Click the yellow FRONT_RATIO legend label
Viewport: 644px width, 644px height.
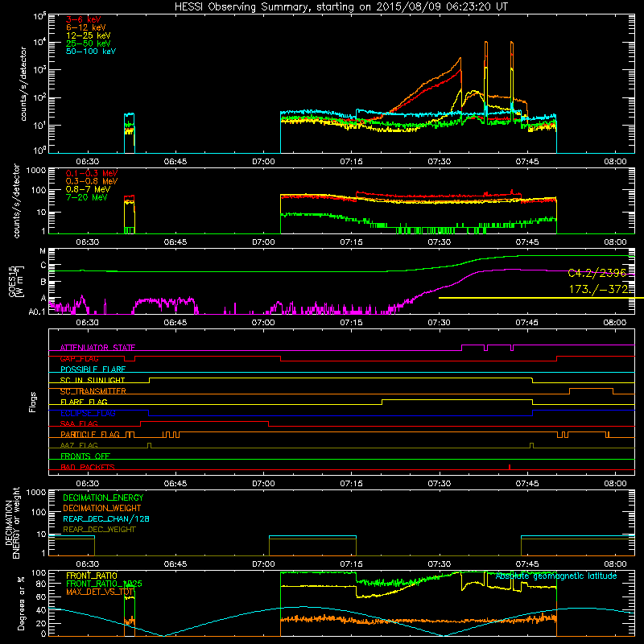tap(92, 576)
